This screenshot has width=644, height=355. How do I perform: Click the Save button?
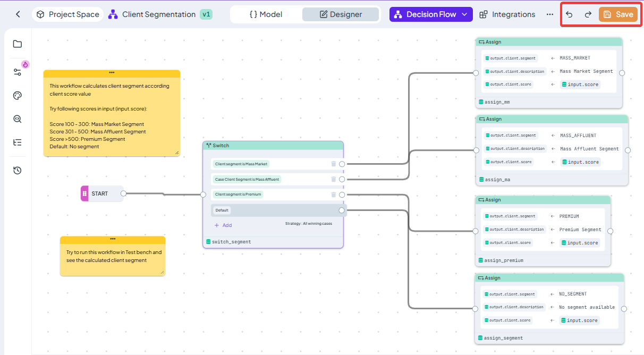click(x=618, y=14)
